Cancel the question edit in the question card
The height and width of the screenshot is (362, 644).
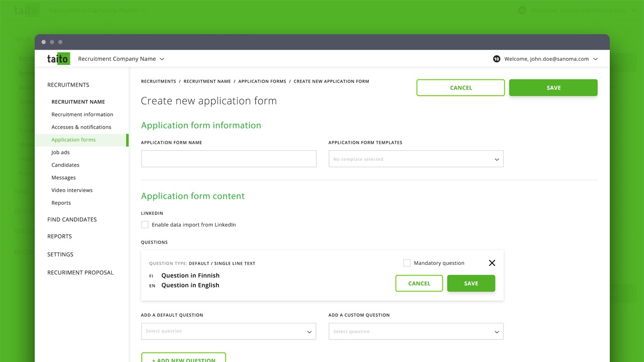[x=419, y=283]
